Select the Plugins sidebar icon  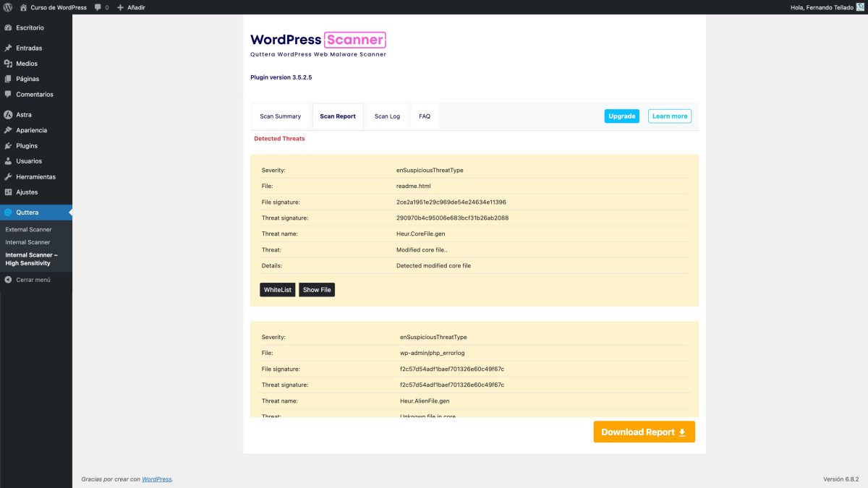point(9,145)
